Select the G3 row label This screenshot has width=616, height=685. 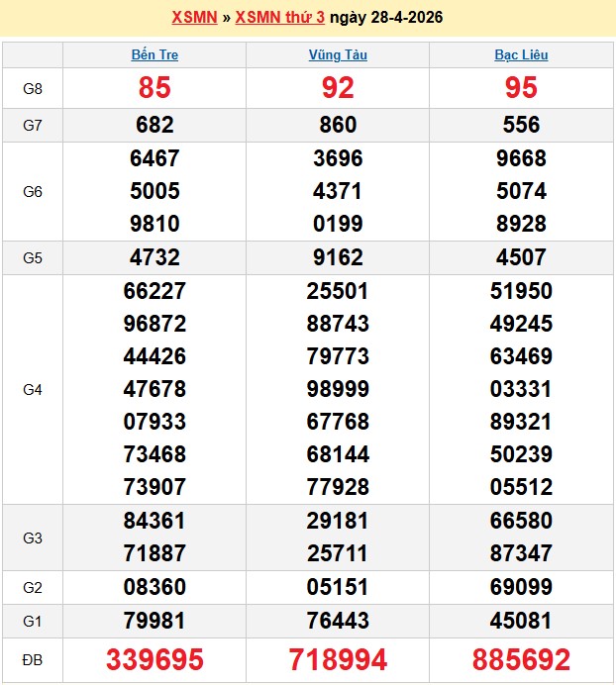pos(33,538)
